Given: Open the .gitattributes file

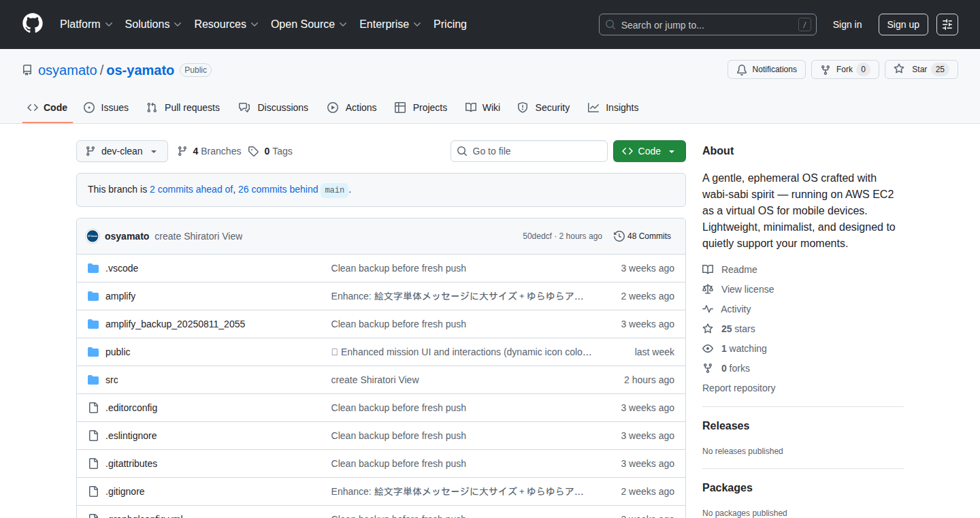Looking at the screenshot, I should (131, 464).
